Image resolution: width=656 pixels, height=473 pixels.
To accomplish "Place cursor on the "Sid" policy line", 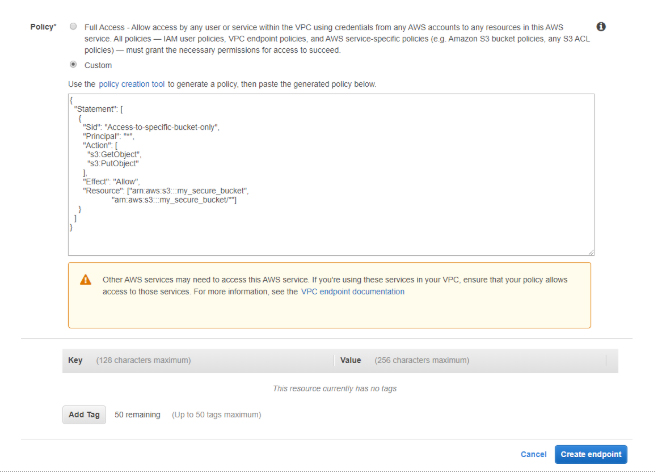I will coord(150,127).
